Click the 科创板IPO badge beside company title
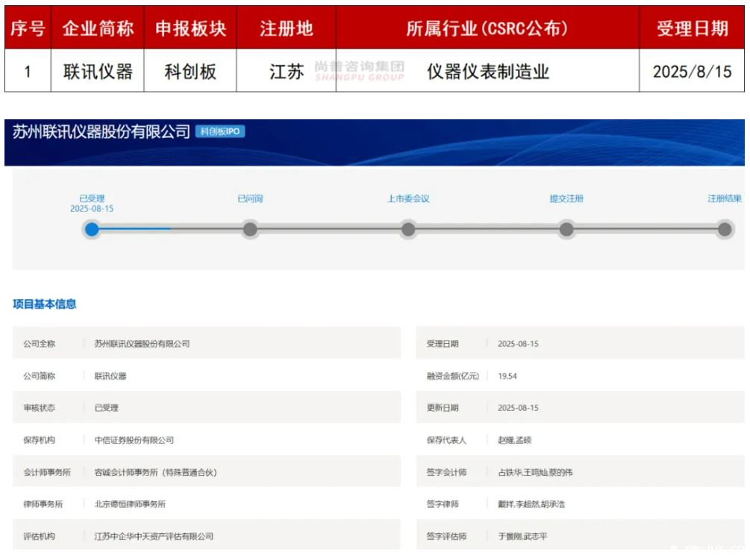The image size is (750, 560). pyautogui.click(x=220, y=132)
